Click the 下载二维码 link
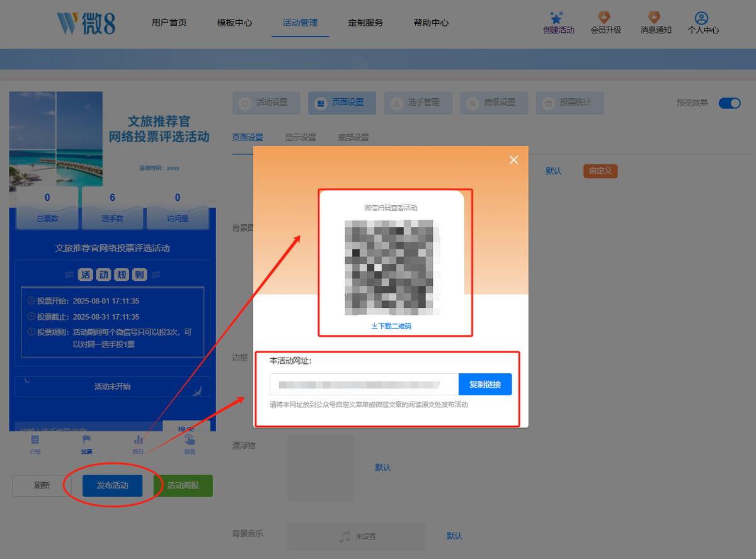 [x=391, y=326]
